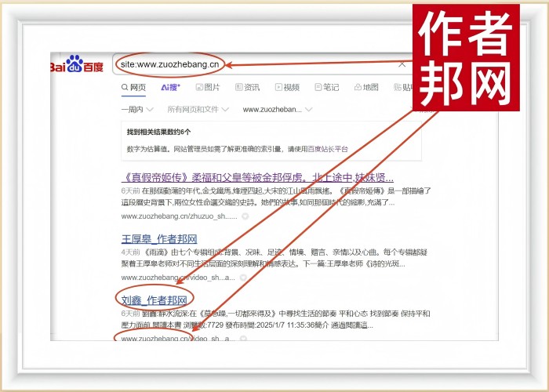Expand the 一周内 time filter dropdown
Screen dimensions: 549x392
coord(138,110)
